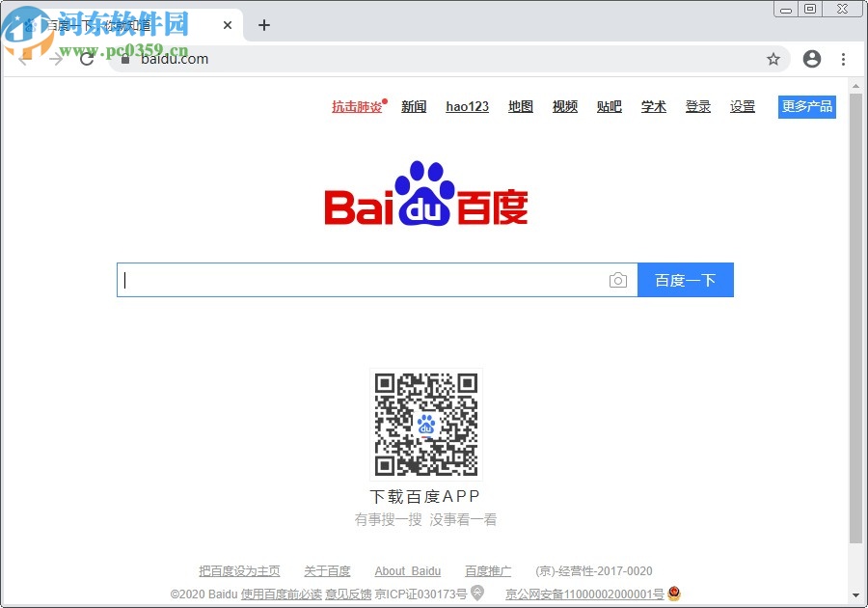Open the About Baidu footer link

point(408,571)
